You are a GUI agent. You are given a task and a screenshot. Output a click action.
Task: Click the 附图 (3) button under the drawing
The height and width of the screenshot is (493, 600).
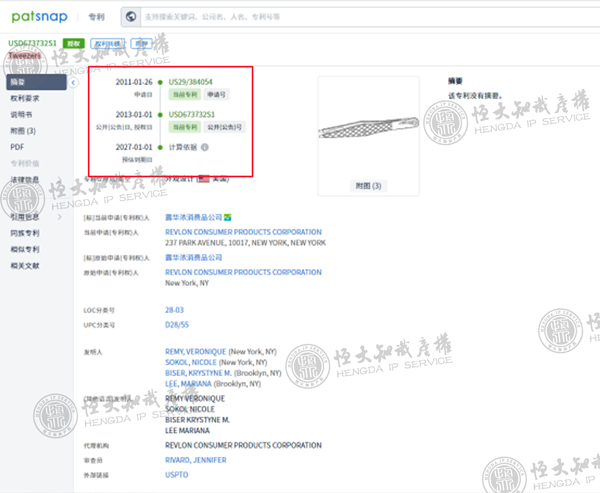pos(368,186)
